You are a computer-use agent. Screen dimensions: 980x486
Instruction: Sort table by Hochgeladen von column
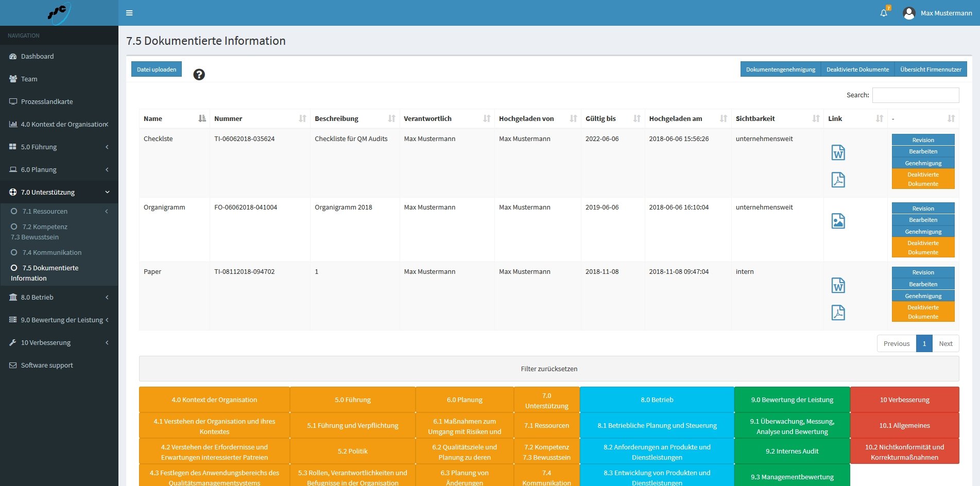(x=538, y=118)
